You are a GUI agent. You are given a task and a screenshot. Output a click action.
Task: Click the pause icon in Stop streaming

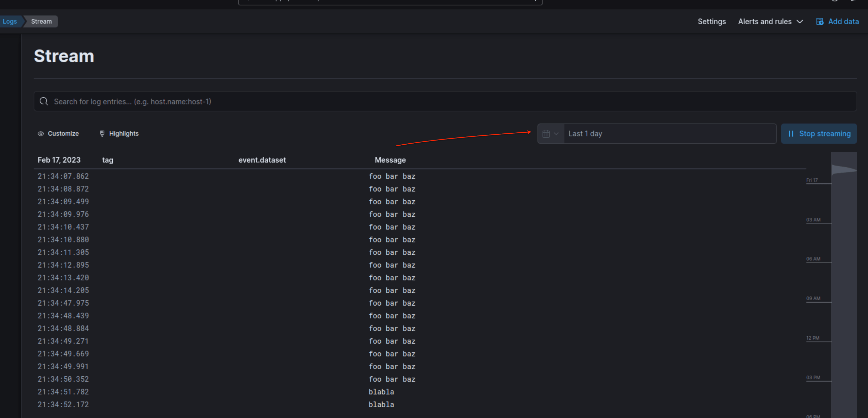pyautogui.click(x=791, y=133)
